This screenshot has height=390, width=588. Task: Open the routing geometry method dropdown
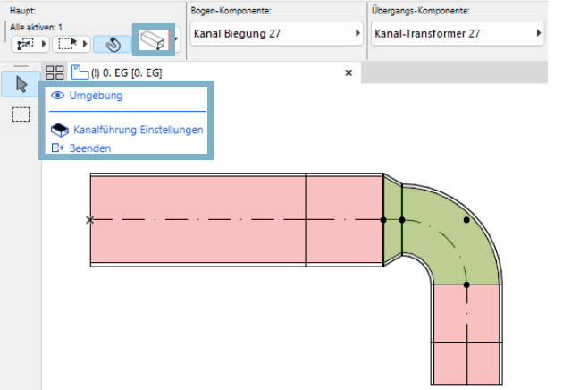(x=30, y=44)
